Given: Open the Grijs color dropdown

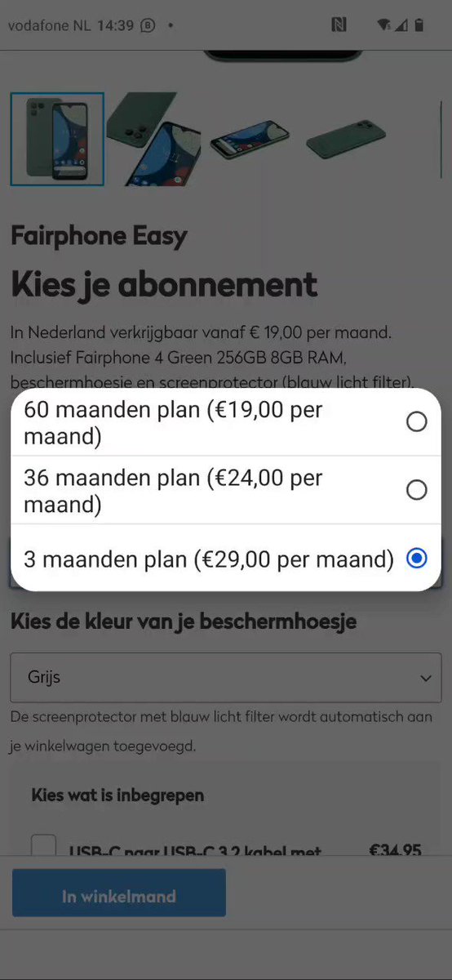Looking at the screenshot, I should 225,678.
